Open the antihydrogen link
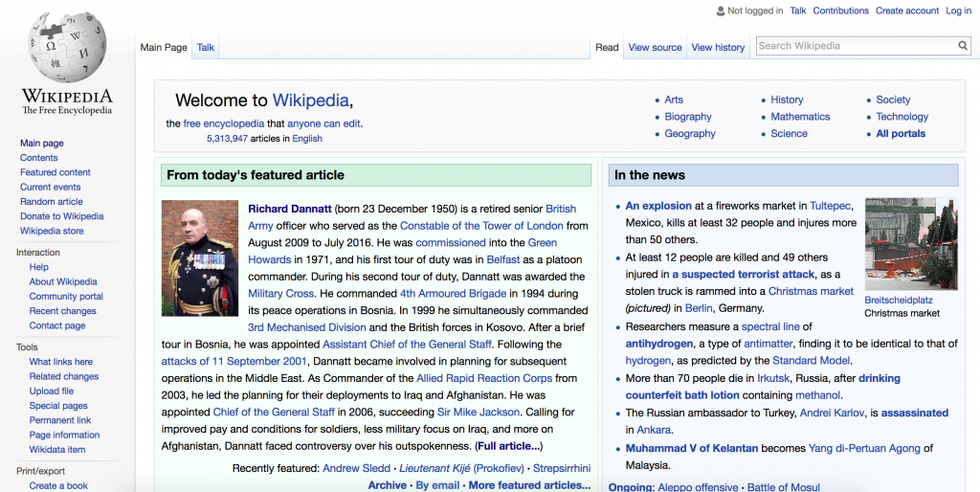 659,344
